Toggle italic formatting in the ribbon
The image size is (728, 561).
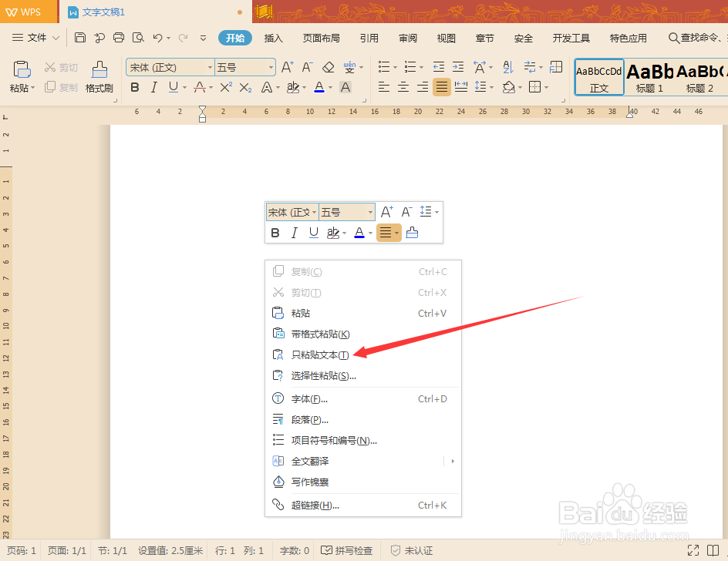[153, 86]
